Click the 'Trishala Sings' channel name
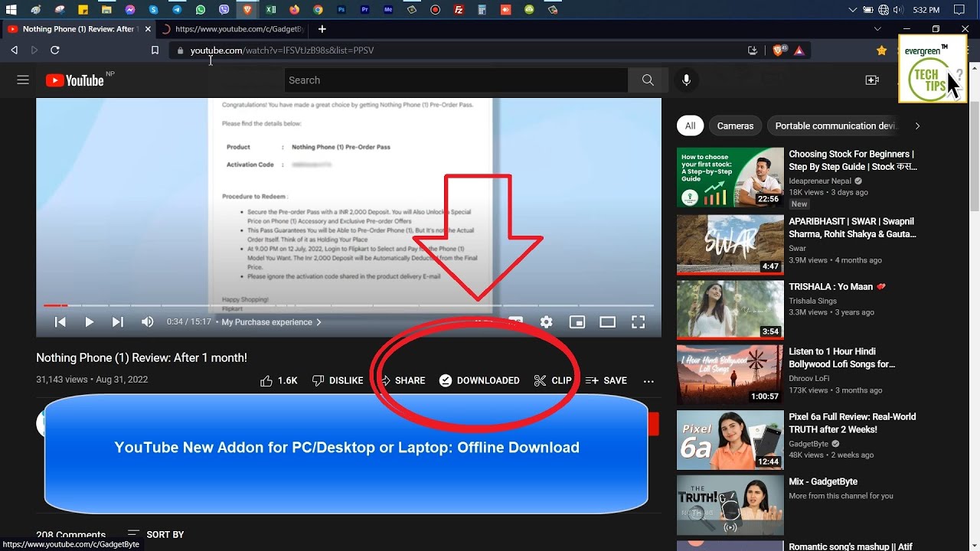 [x=812, y=301]
